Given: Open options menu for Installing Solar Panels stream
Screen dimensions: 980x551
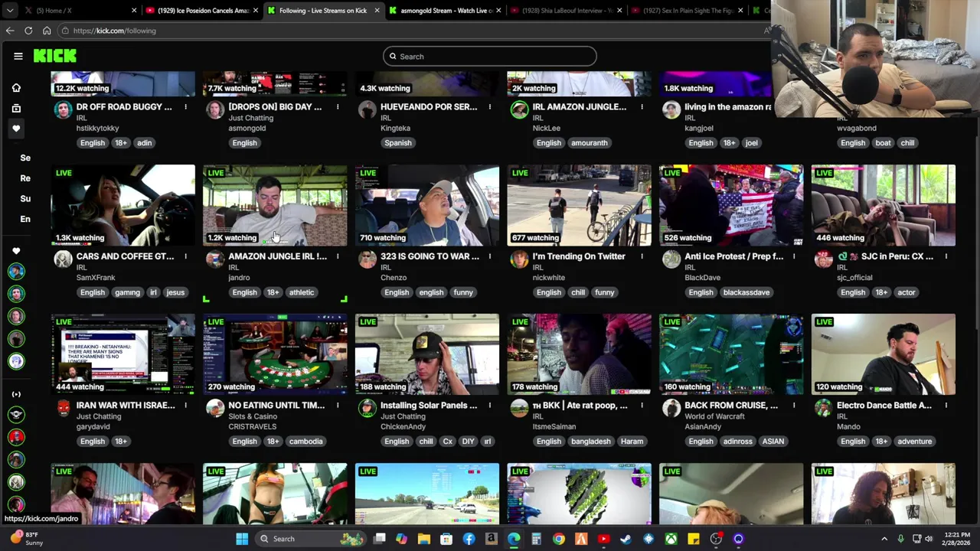Looking at the screenshot, I should click(x=490, y=406).
